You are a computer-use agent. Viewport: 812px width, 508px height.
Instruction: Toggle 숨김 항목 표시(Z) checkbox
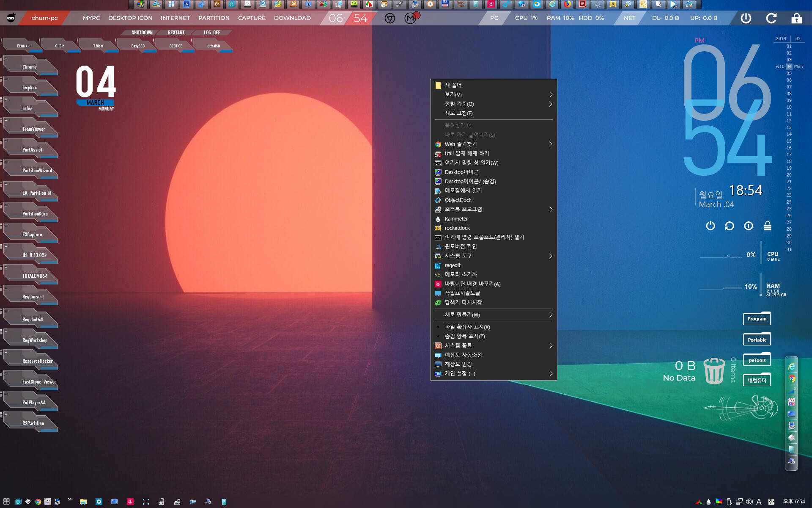[463, 336]
